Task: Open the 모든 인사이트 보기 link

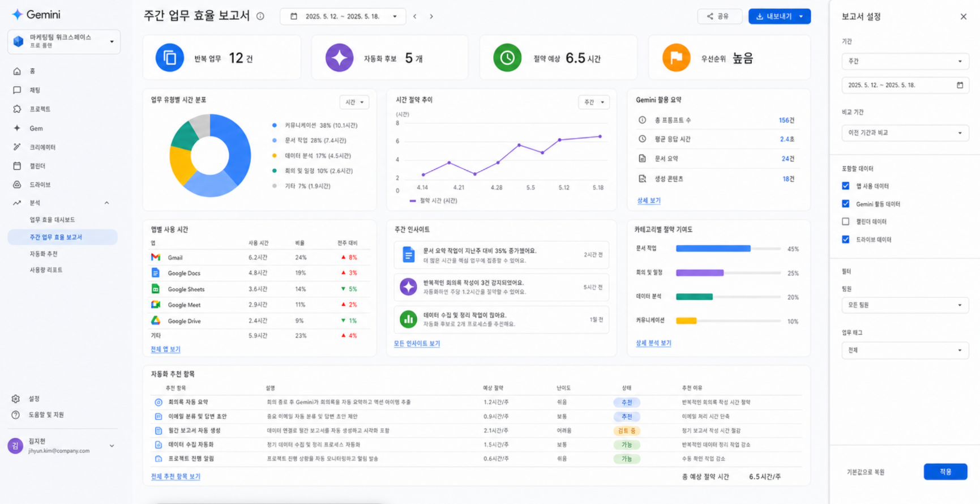Action: [x=417, y=344]
